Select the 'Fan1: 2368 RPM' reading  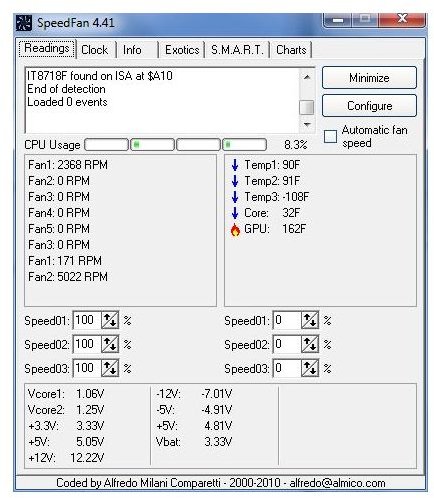[x=68, y=165]
